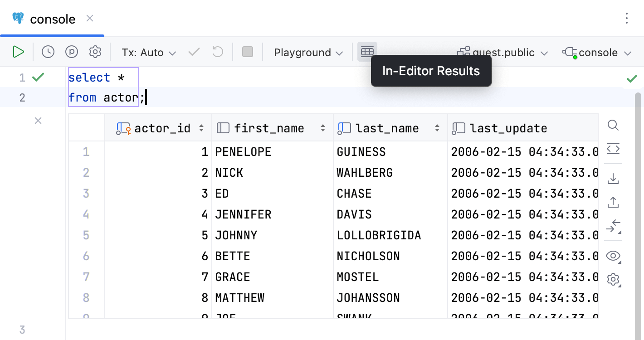Open the kebab menu in top-right corner
This screenshot has height=340, width=644.
coord(626,18)
